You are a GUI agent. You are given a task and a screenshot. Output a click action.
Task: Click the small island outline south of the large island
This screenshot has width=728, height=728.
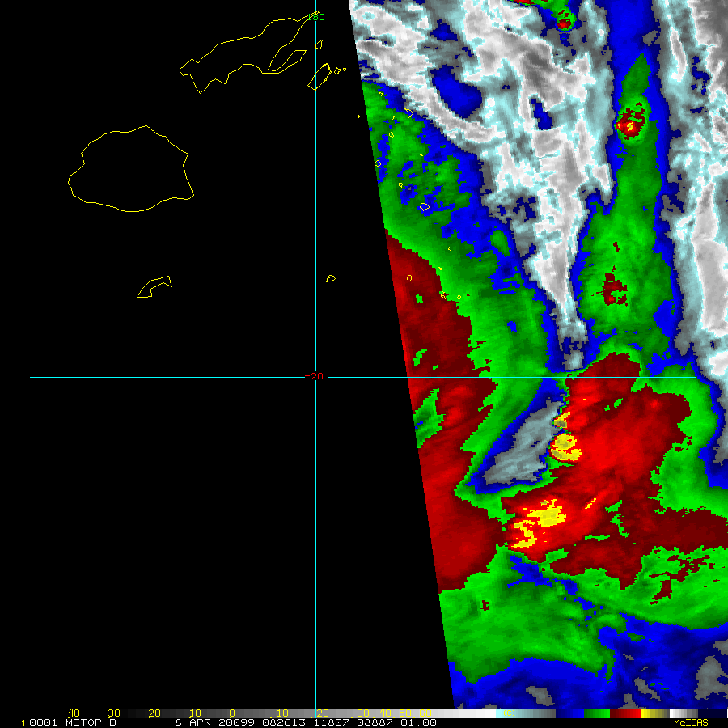tap(154, 287)
